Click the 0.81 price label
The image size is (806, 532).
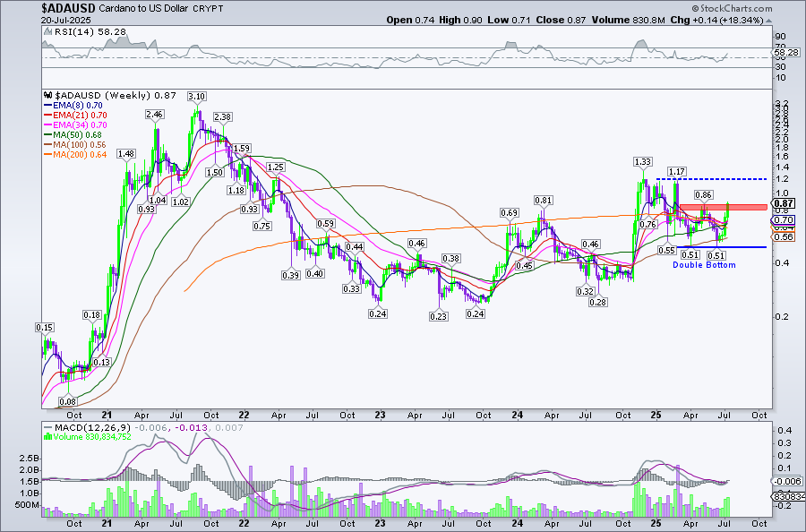(544, 201)
